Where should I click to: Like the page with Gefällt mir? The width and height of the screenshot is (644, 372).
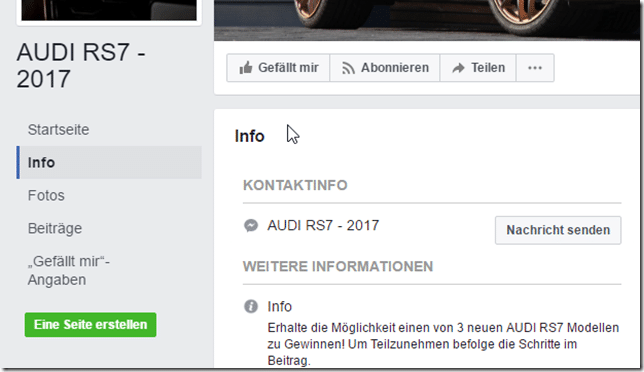point(278,68)
